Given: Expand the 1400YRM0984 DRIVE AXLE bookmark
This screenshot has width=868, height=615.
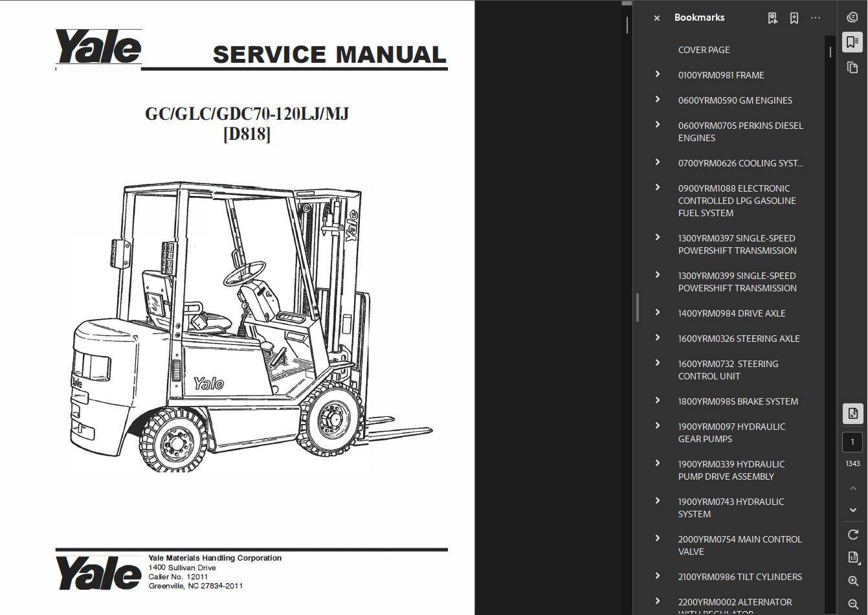Looking at the screenshot, I should point(658,313).
